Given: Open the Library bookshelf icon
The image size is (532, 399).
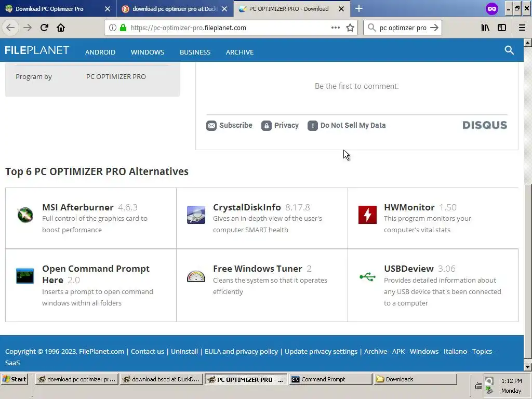Looking at the screenshot, I should coord(485,28).
